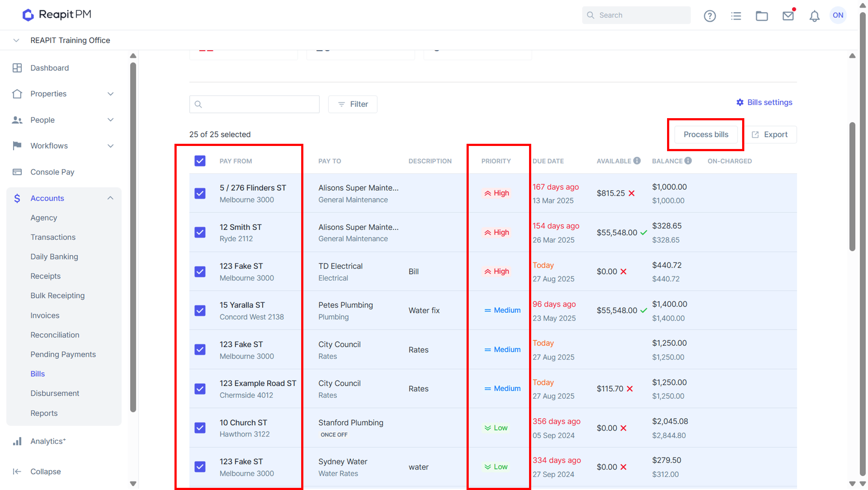Open the mail envelope icon
Image resolution: width=868 pixels, height=490 pixels.
(x=788, y=16)
